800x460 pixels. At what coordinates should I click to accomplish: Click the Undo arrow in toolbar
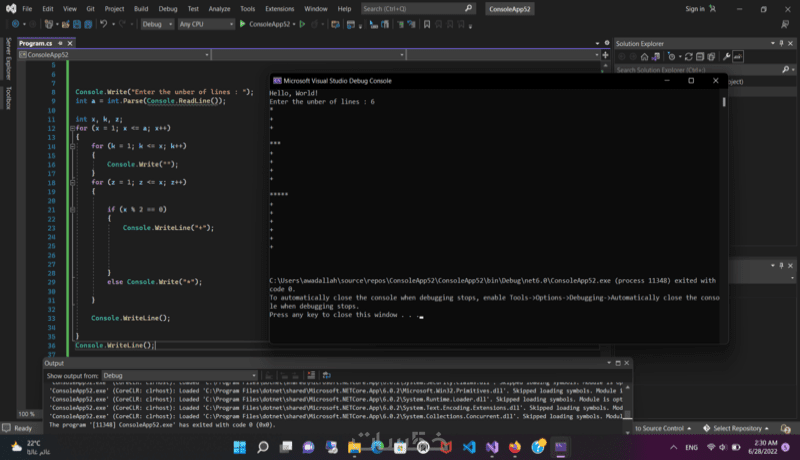pos(104,24)
